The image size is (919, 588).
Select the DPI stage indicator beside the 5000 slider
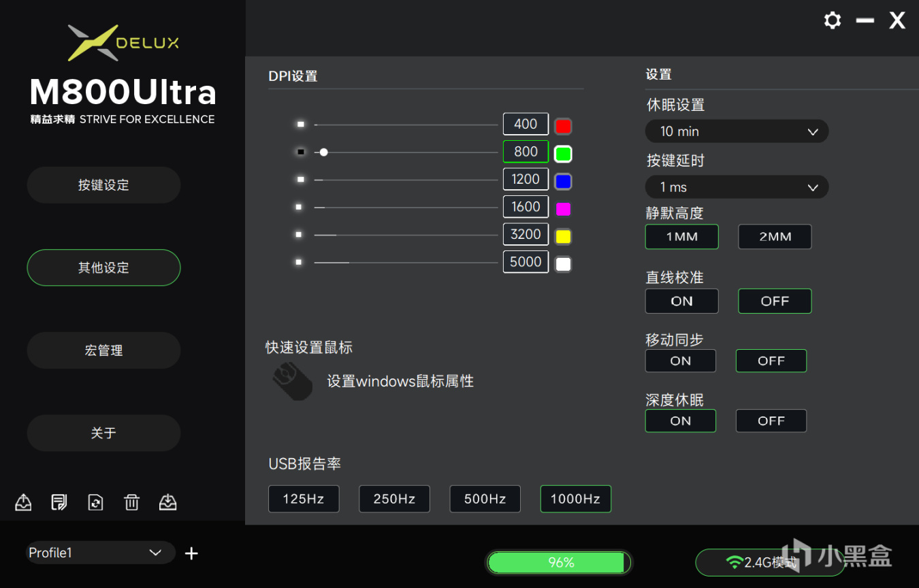tap(299, 262)
